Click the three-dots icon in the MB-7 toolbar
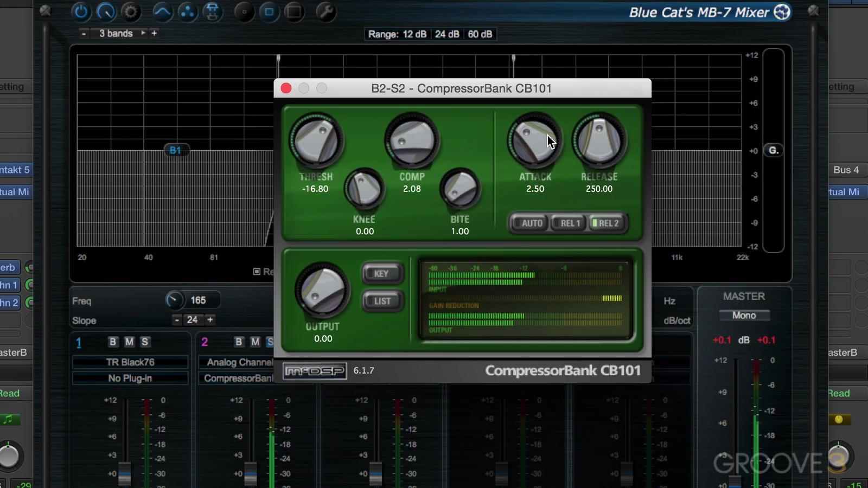 pos(187,11)
